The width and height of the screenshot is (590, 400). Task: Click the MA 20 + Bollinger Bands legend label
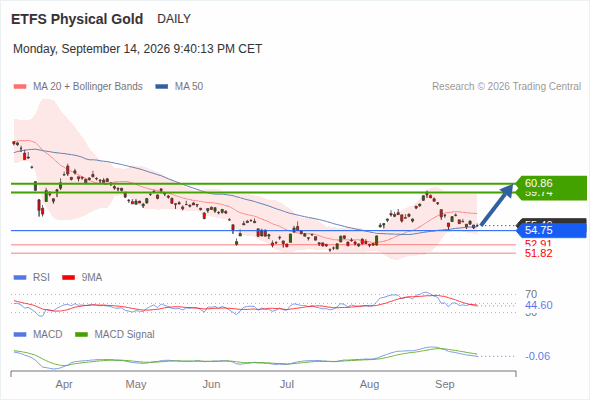(88, 87)
